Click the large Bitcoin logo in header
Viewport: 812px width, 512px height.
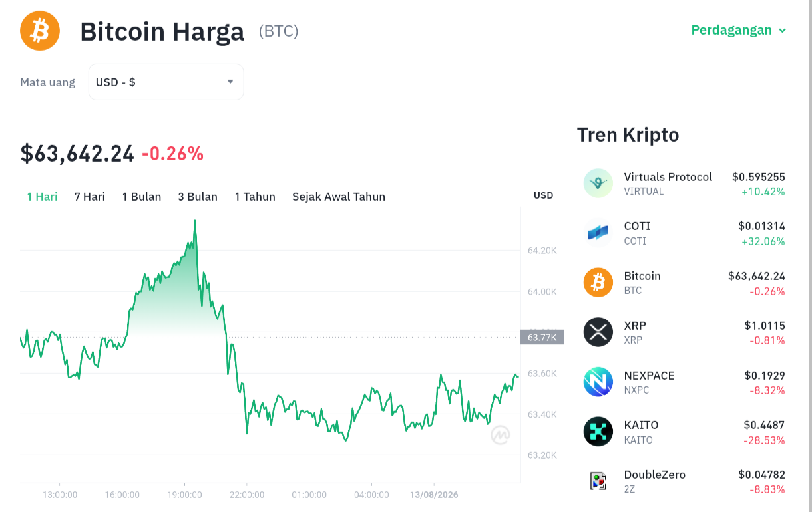click(40, 31)
